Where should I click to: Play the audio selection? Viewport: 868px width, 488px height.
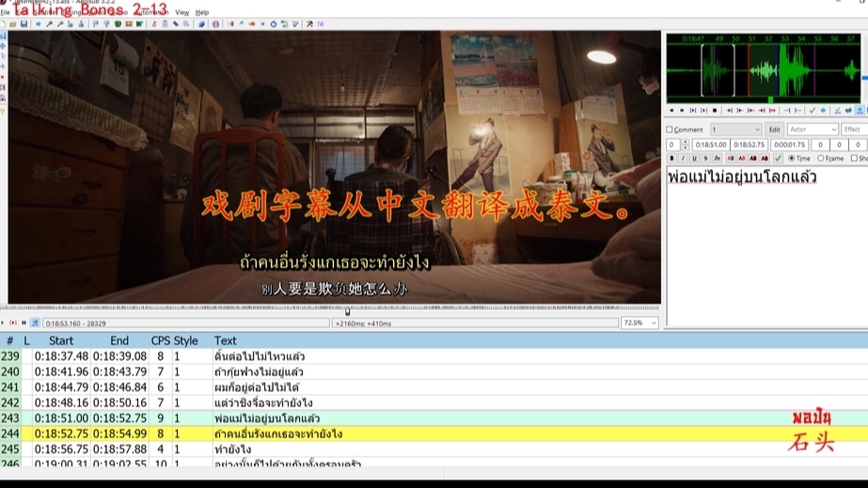coord(693,110)
